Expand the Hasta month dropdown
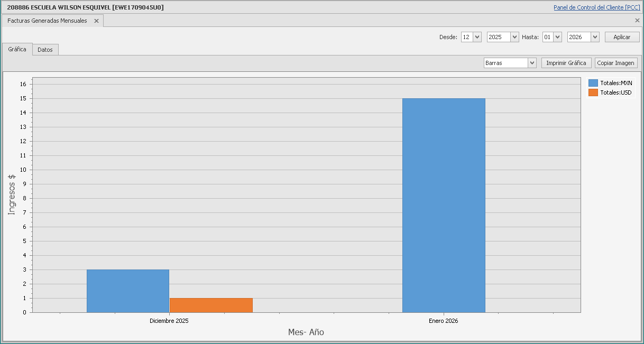The image size is (644, 344). (x=557, y=37)
